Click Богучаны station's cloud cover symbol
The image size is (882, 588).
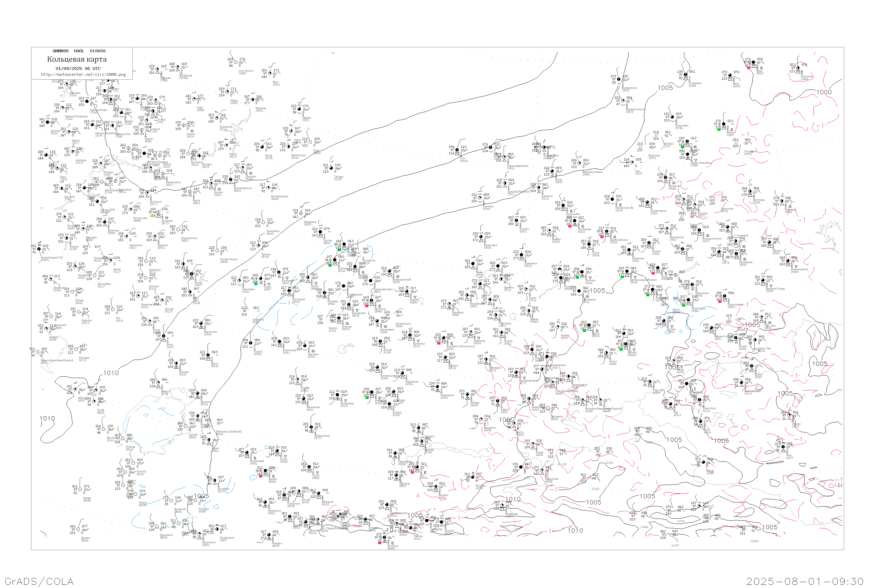coord(750,191)
